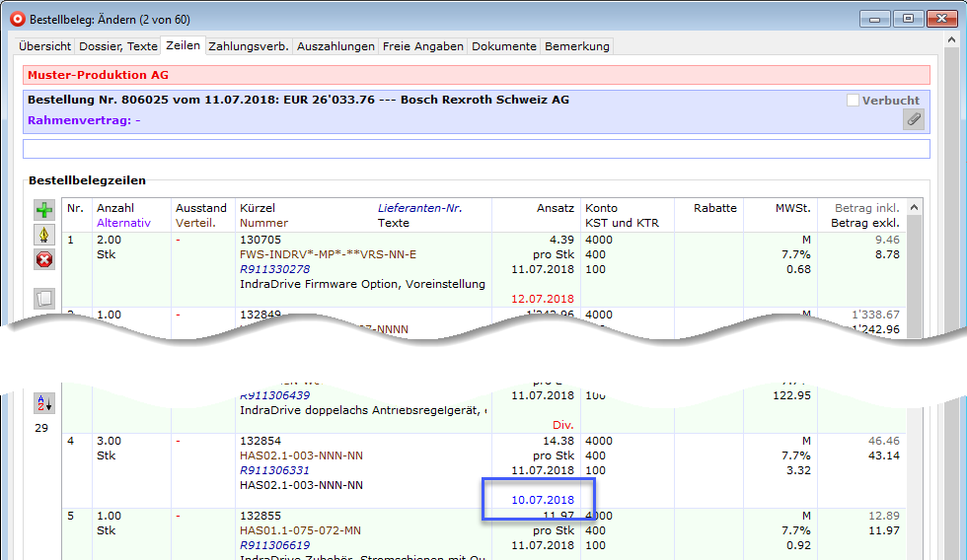Open the Dokumente tab
The height and width of the screenshot is (560, 967).
(x=504, y=46)
